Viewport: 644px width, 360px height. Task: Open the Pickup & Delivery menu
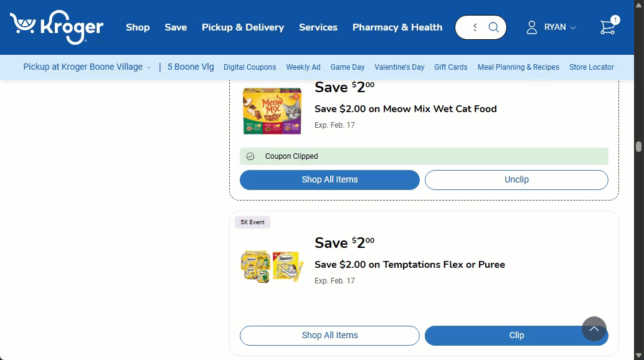[x=243, y=27]
